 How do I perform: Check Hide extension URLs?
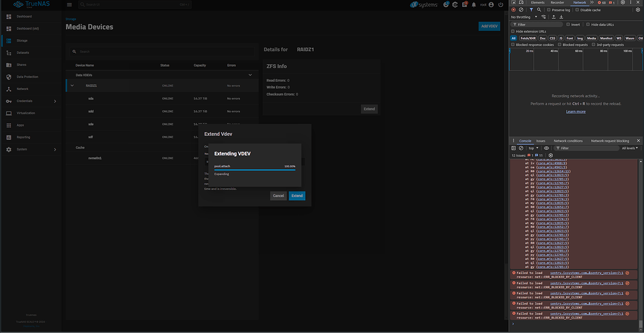click(x=513, y=31)
